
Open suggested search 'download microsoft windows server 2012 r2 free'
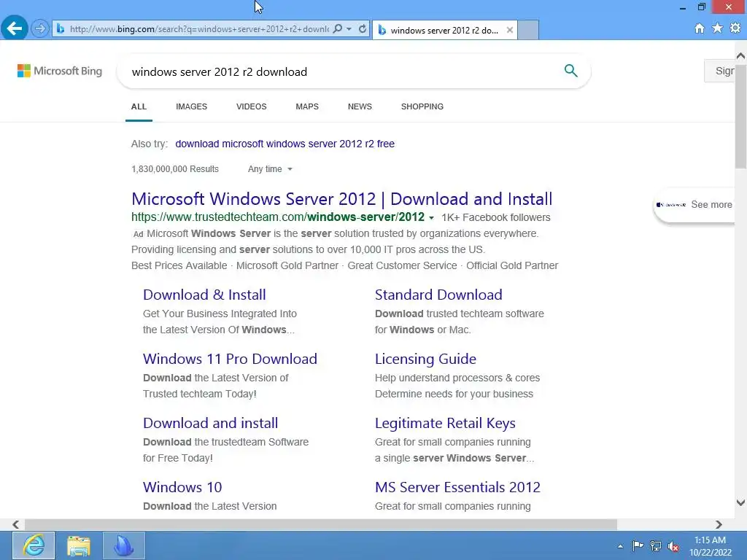(x=285, y=144)
